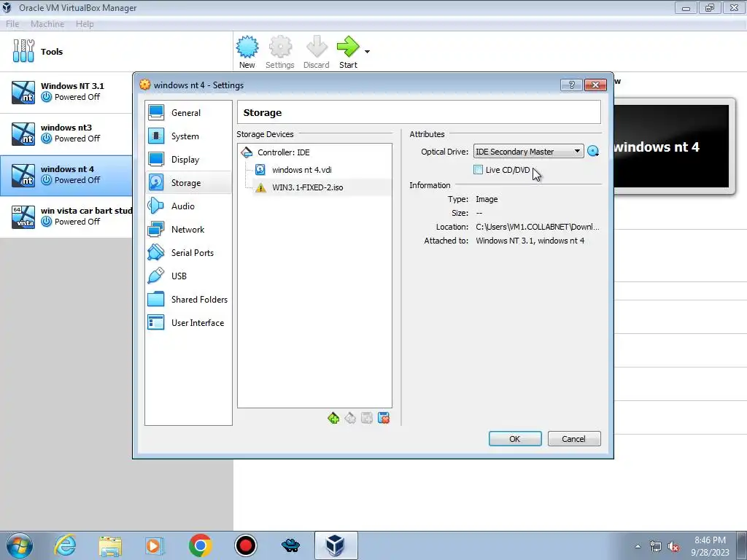This screenshot has height=560, width=747.
Task: Confirm settings with the OK button
Action: pyautogui.click(x=515, y=438)
